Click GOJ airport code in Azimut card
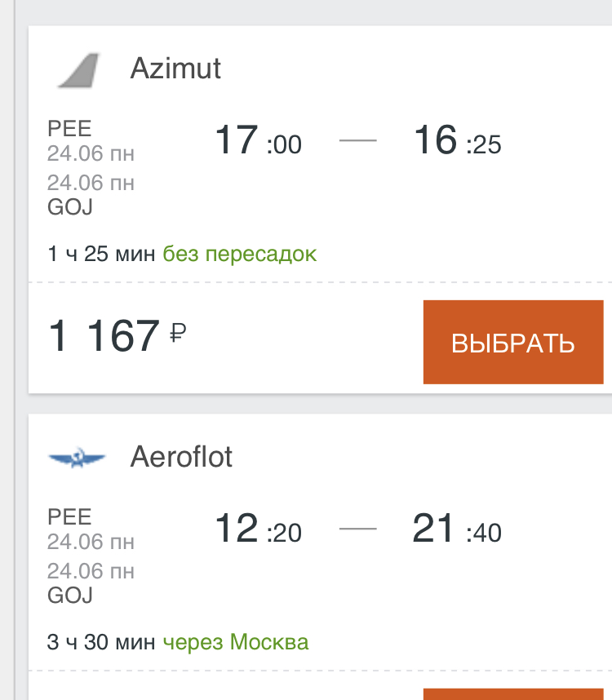 pyautogui.click(x=69, y=207)
